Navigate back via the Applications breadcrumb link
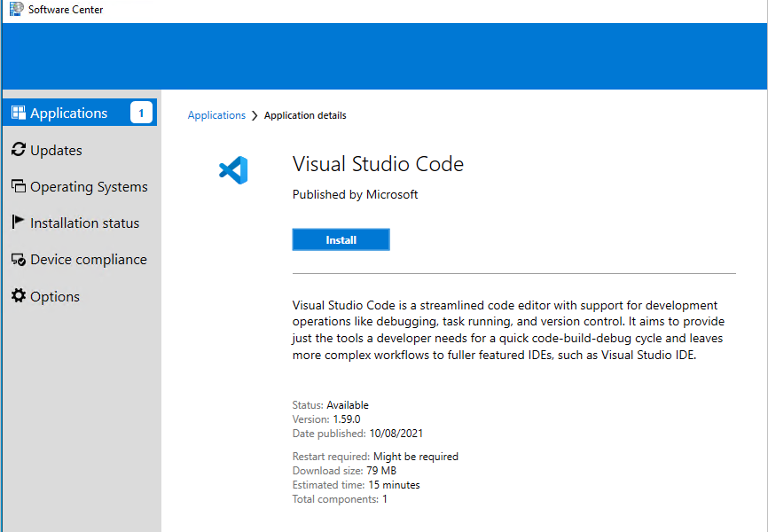The height and width of the screenshot is (532, 768). (216, 114)
